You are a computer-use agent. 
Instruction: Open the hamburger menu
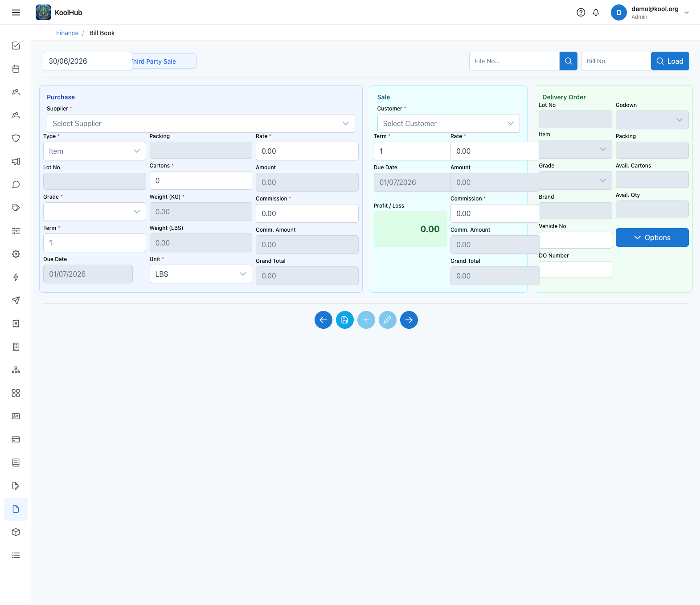click(16, 12)
